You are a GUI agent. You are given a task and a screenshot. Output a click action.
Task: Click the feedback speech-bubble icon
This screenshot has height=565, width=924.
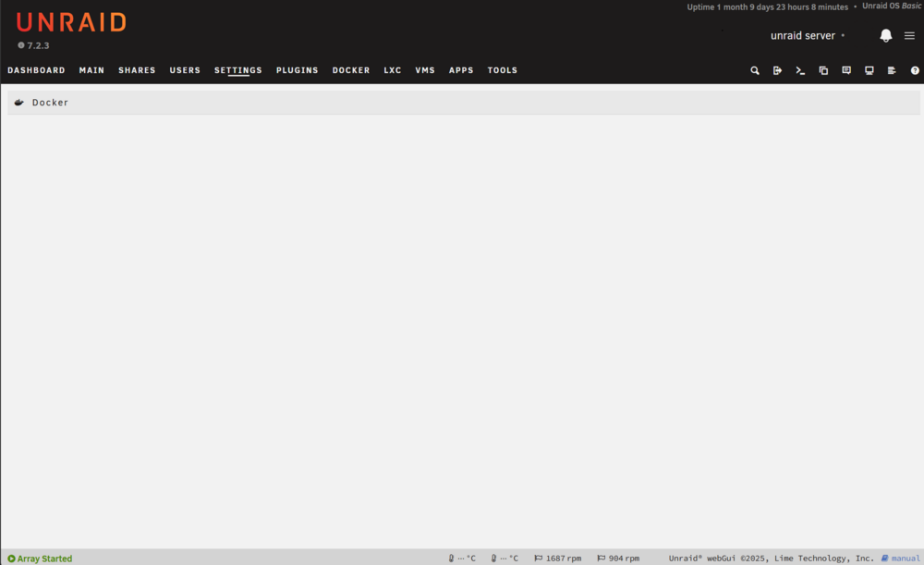[846, 70]
